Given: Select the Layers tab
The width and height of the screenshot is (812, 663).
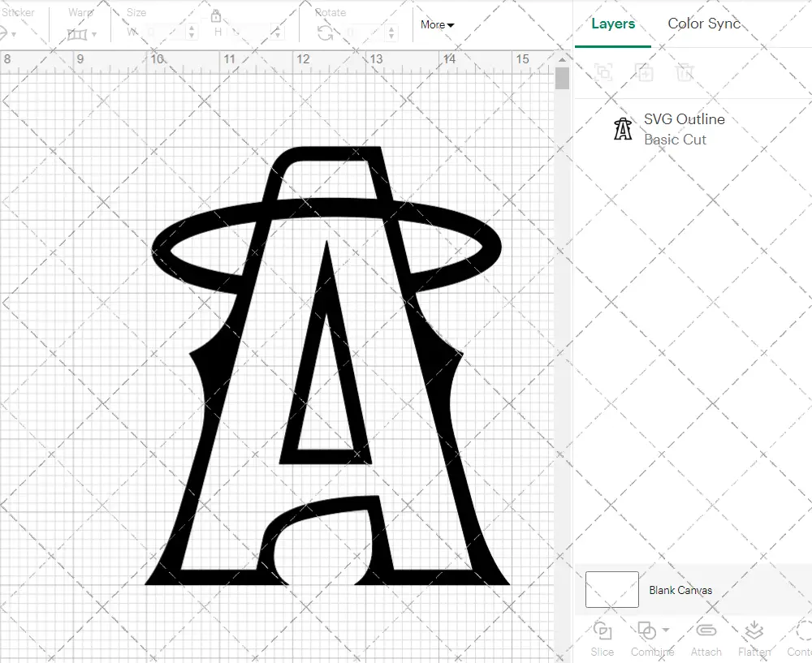Looking at the screenshot, I should point(613,24).
